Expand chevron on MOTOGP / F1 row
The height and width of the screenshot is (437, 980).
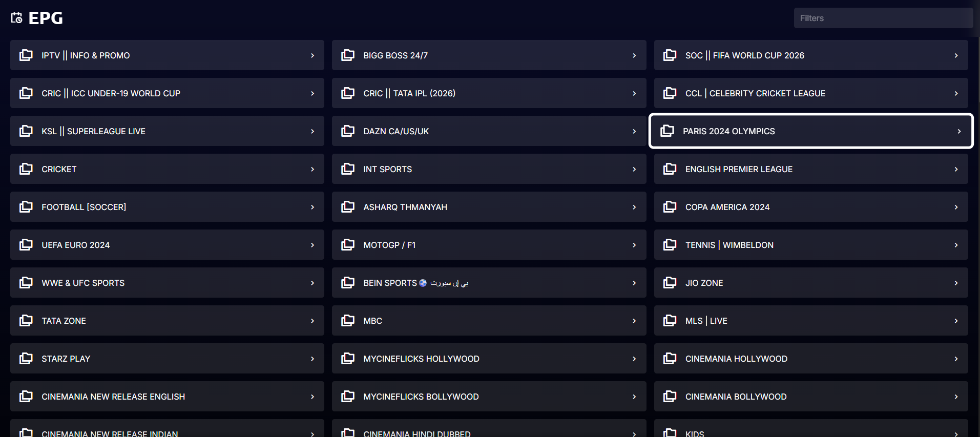point(634,245)
